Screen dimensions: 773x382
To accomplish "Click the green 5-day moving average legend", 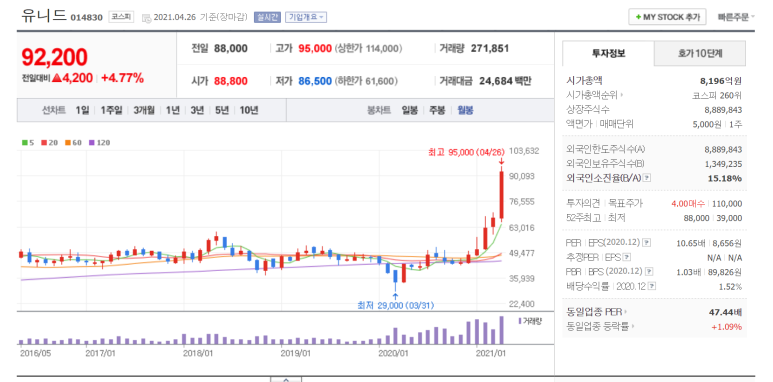I will pos(28,142).
